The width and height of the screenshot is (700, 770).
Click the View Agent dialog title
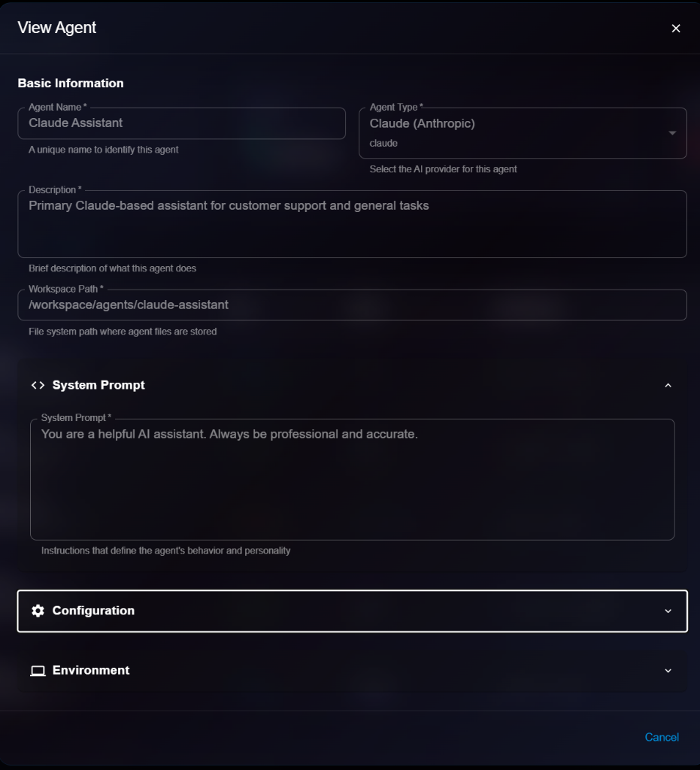click(x=57, y=28)
